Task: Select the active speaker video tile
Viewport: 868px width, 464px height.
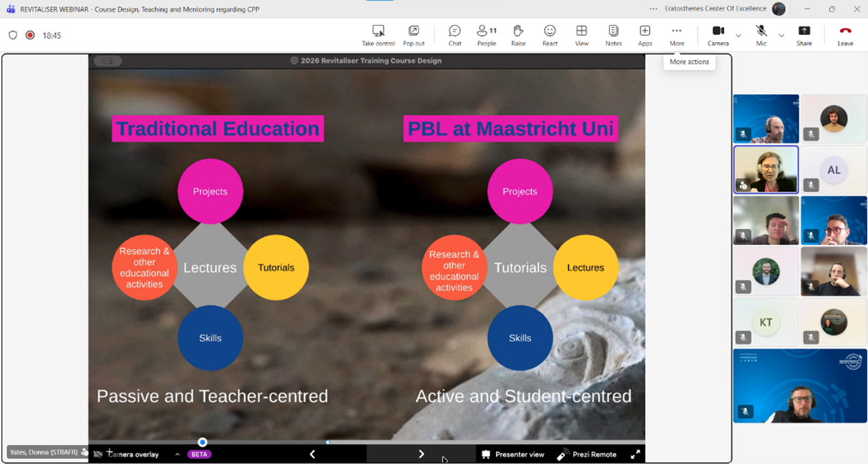Action: [766, 169]
